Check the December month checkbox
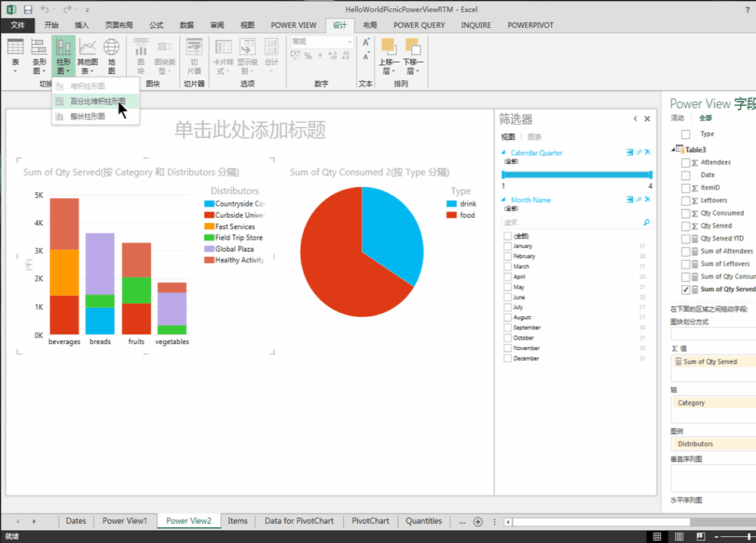 [x=507, y=358]
